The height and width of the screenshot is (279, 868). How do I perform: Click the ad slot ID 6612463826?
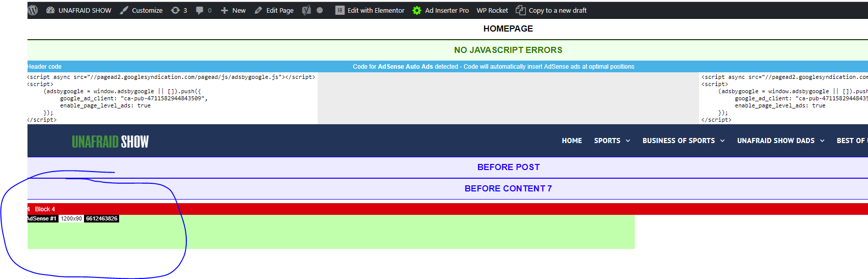pyautogui.click(x=101, y=218)
